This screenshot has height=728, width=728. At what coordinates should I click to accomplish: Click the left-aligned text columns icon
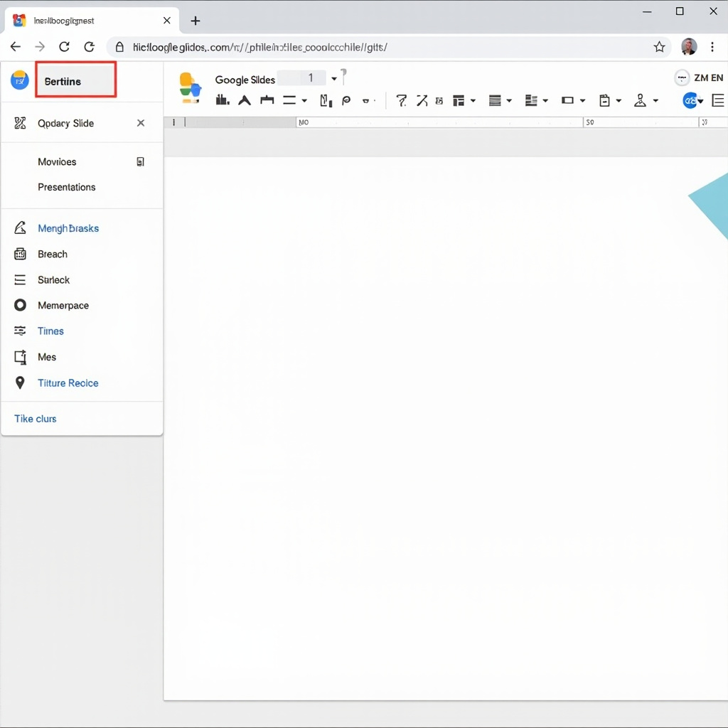531,100
